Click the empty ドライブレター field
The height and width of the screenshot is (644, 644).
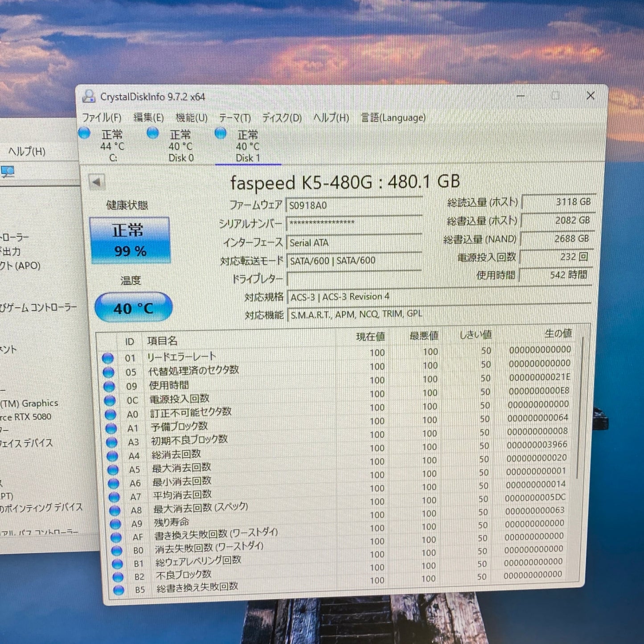point(352,278)
